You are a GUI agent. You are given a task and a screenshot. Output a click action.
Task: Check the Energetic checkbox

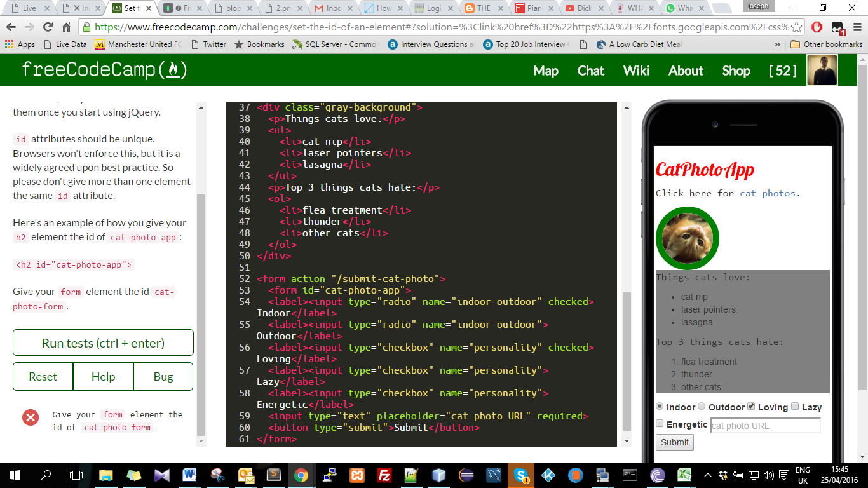660,424
